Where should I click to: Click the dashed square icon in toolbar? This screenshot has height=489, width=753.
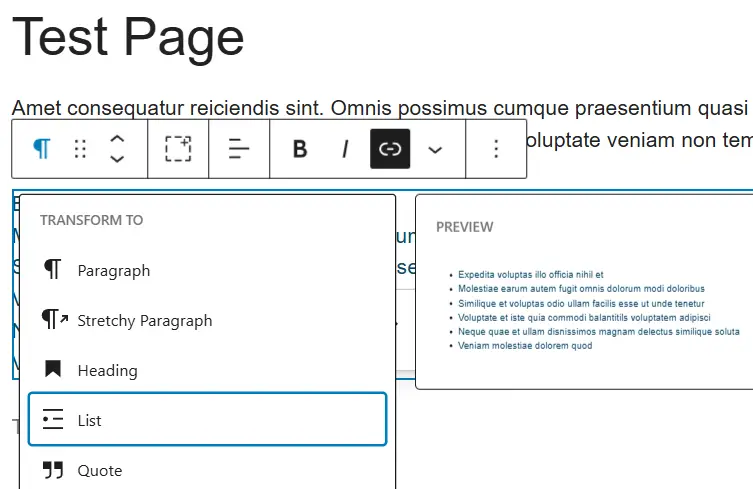178,149
